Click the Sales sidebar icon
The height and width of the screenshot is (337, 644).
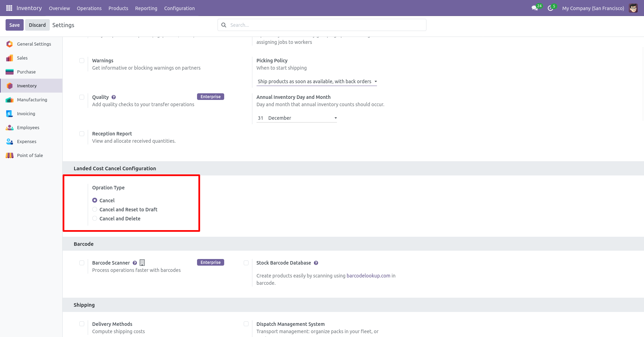pyautogui.click(x=9, y=58)
